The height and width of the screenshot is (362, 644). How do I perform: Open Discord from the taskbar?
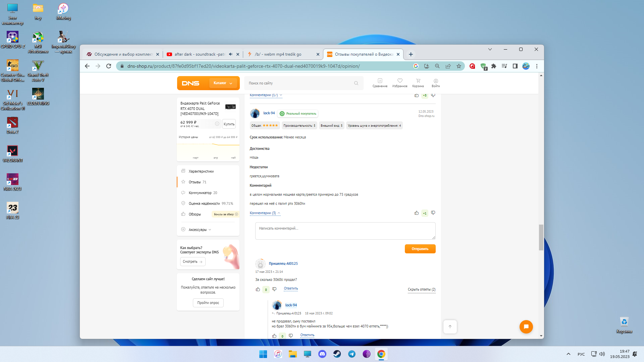tap(322, 354)
